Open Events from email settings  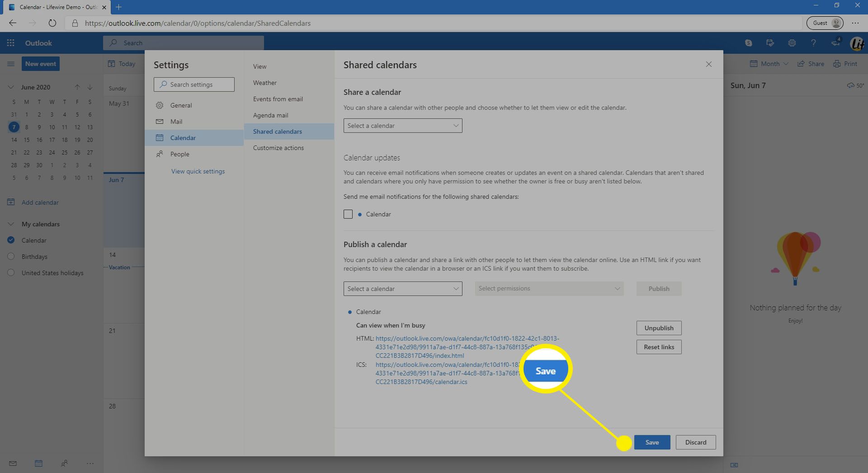(289, 99)
